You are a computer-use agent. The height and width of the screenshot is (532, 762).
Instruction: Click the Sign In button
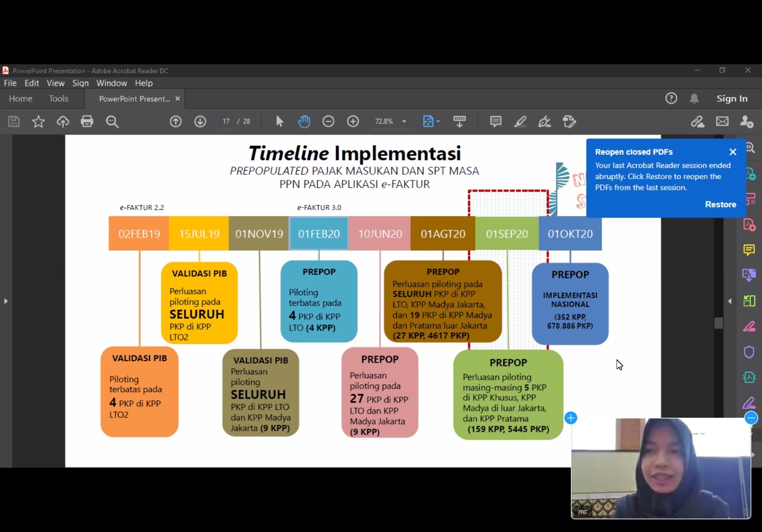coord(732,99)
